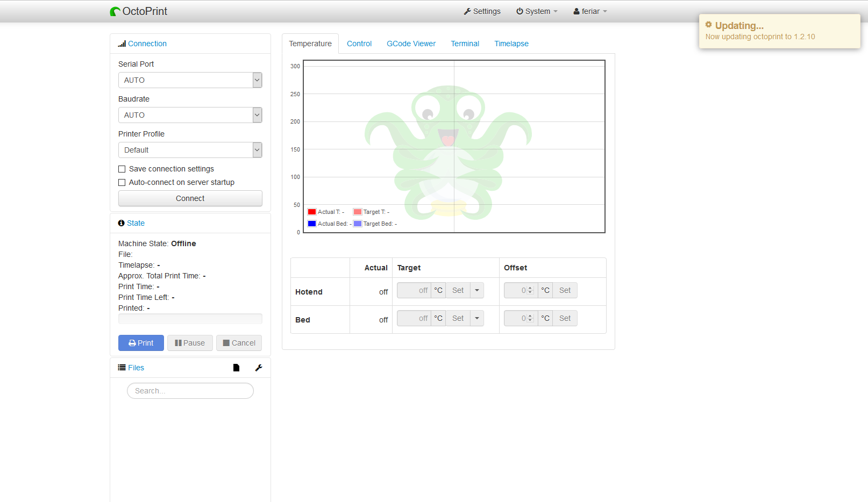Click the 'Machine State: Offline' text
This screenshot has height=502, width=868.
coord(157,243)
